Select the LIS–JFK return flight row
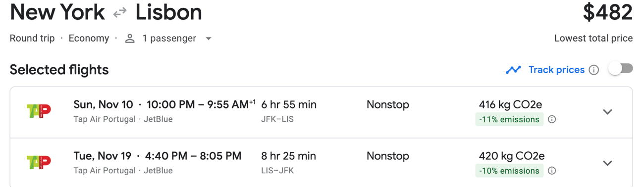The height and width of the screenshot is (187, 644). 321,163
